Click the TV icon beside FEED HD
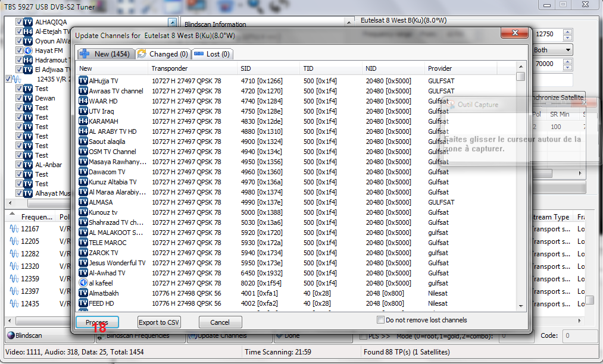 coord(83,303)
